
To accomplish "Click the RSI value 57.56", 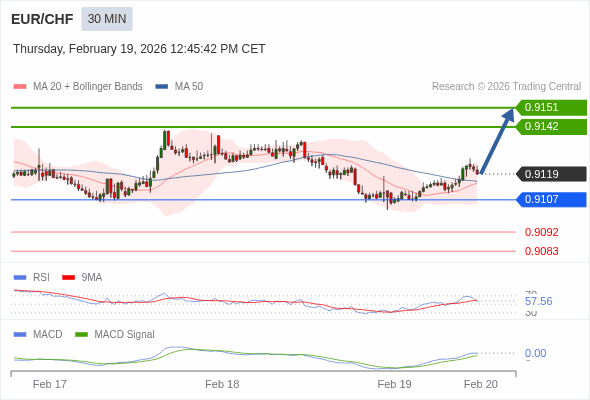I will coord(539,301).
